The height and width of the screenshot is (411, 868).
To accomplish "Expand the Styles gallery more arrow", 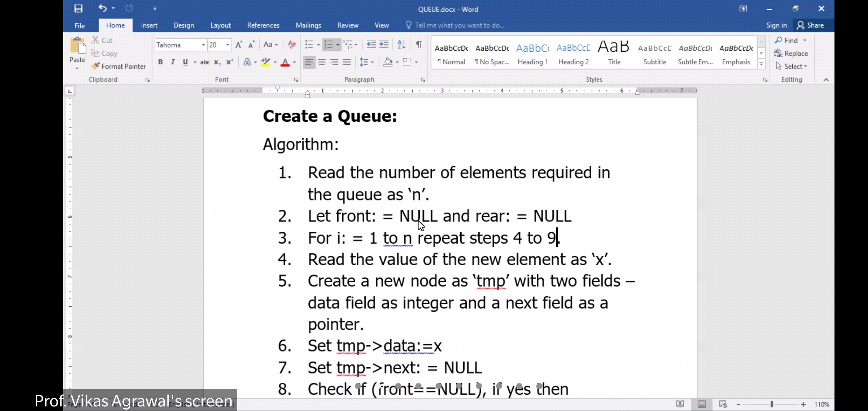I will [761, 64].
